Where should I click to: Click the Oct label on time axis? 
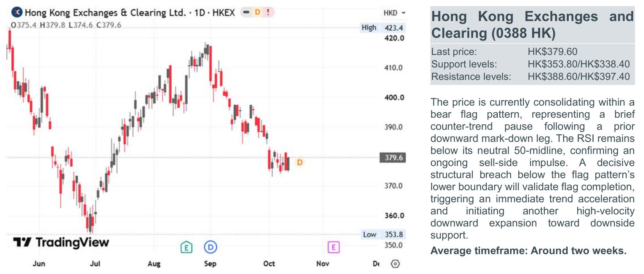click(x=269, y=264)
